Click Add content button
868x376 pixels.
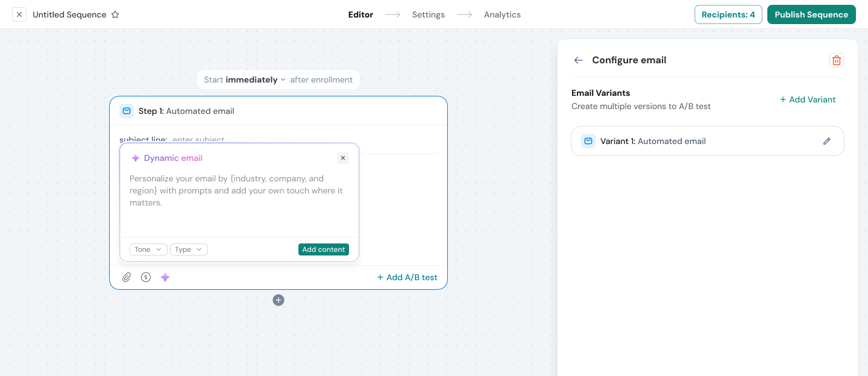click(324, 249)
